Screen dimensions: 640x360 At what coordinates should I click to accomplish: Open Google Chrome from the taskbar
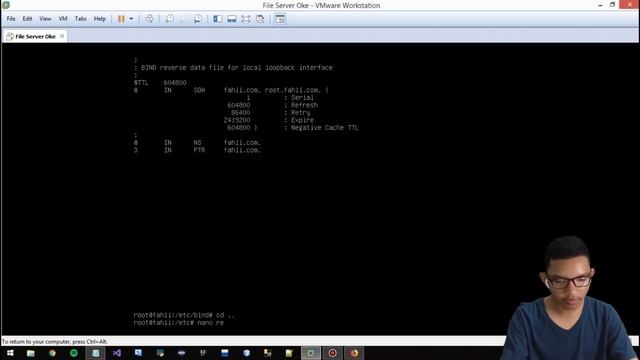(x=52, y=353)
